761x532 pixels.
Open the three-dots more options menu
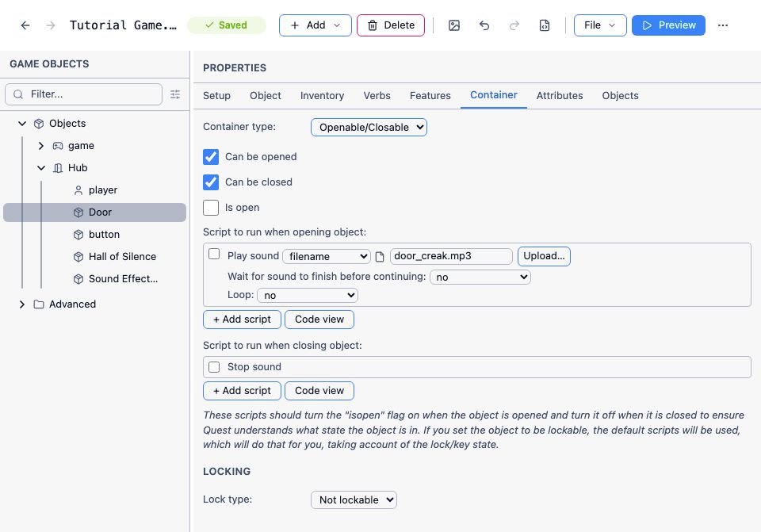click(x=723, y=25)
